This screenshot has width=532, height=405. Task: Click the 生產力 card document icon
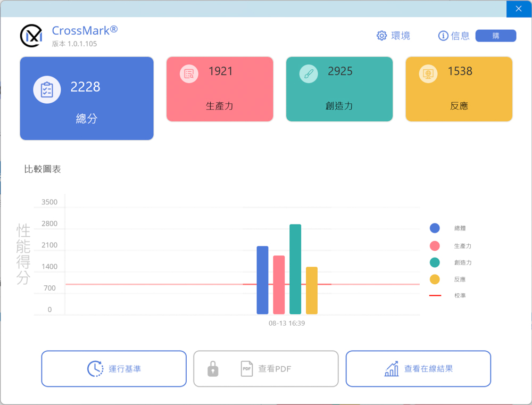tap(189, 74)
